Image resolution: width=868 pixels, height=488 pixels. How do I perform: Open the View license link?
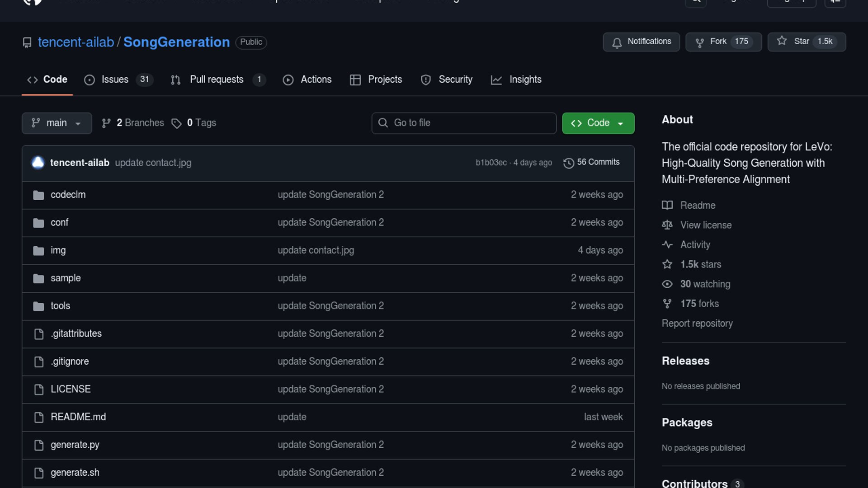point(706,225)
